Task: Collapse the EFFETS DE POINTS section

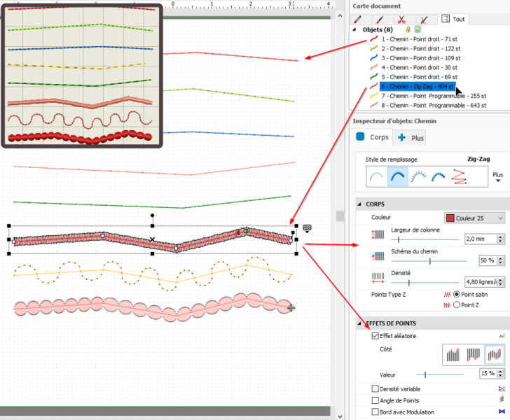Action: (359, 323)
